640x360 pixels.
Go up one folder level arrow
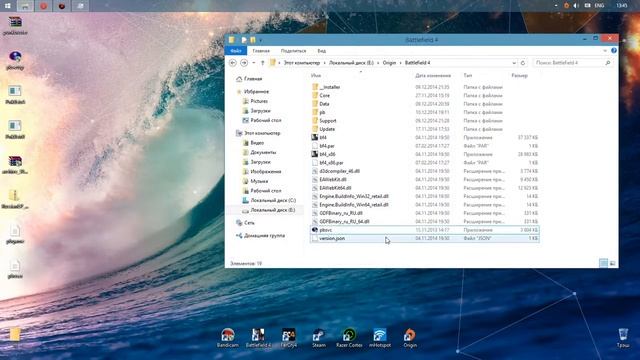pos(263,63)
